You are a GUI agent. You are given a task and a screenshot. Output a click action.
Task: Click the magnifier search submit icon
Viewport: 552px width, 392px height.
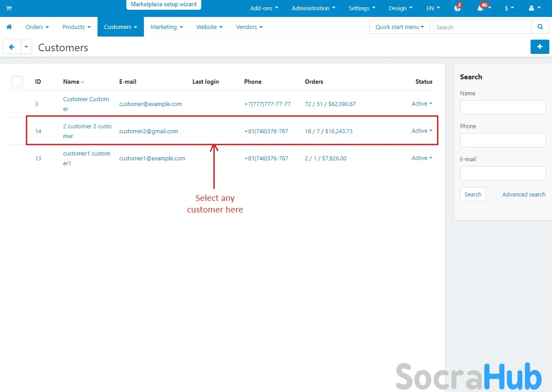click(540, 27)
